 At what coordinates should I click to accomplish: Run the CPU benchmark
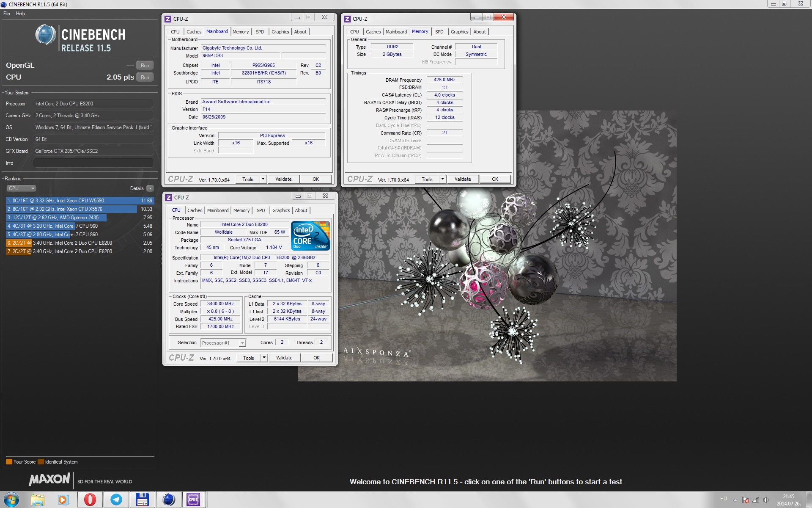(x=145, y=77)
